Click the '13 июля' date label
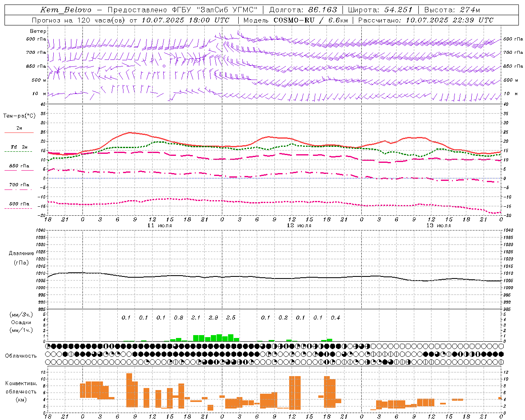Image resolution: width=525 pixels, height=420 pixels. tap(438, 226)
